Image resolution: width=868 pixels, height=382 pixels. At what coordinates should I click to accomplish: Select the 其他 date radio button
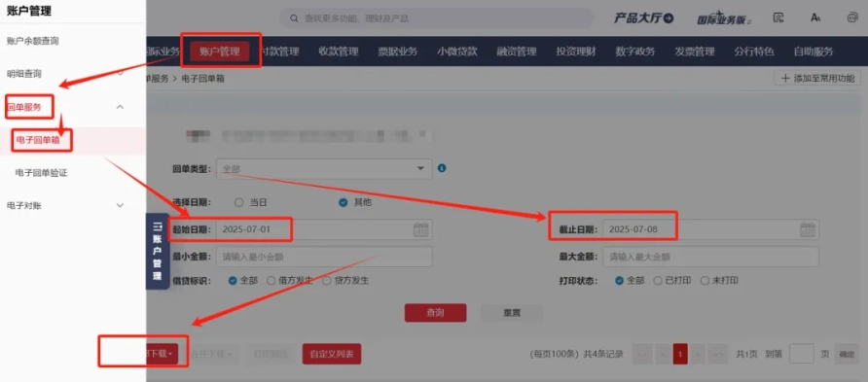[344, 202]
